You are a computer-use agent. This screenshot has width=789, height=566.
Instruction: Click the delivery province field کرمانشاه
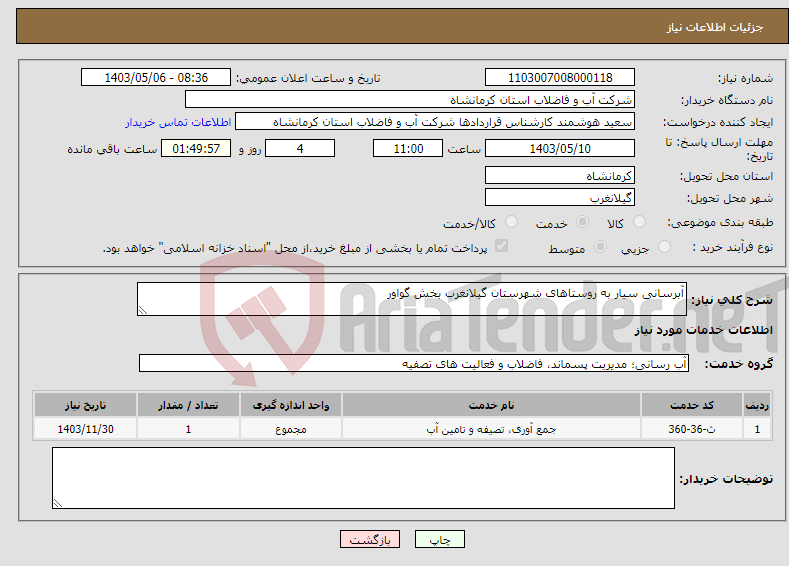560,176
